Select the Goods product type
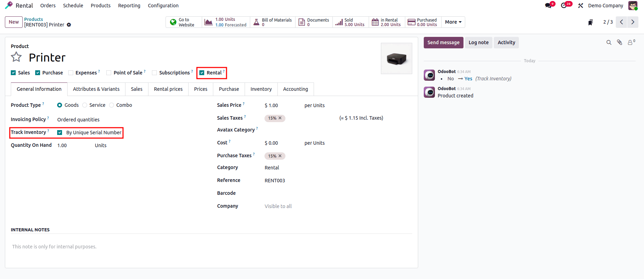Screen dimensions: 644x279 [60, 105]
